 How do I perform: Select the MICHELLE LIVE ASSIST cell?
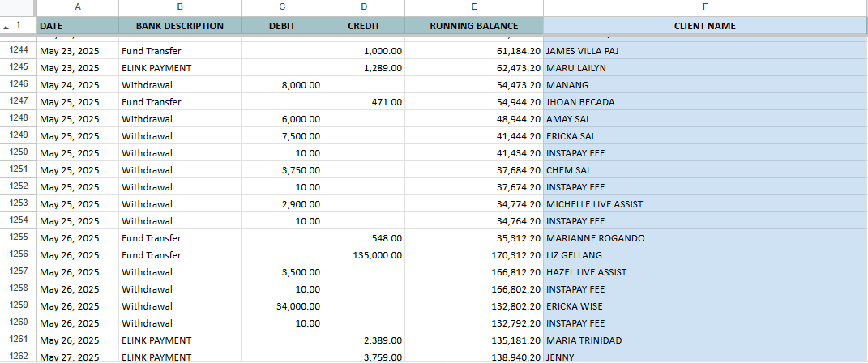click(x=705, y=204)
